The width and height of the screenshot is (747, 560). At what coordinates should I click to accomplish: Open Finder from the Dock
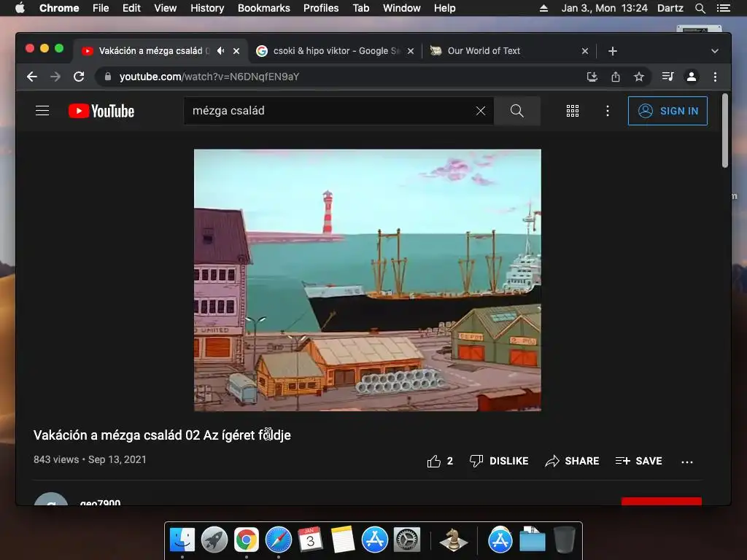coord(182,540)
